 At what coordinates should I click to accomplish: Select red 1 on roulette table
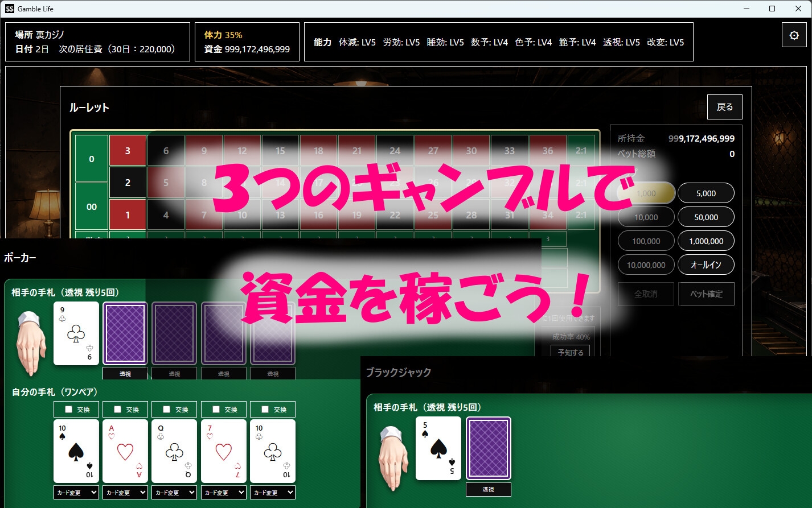click(x=128, y=215)
